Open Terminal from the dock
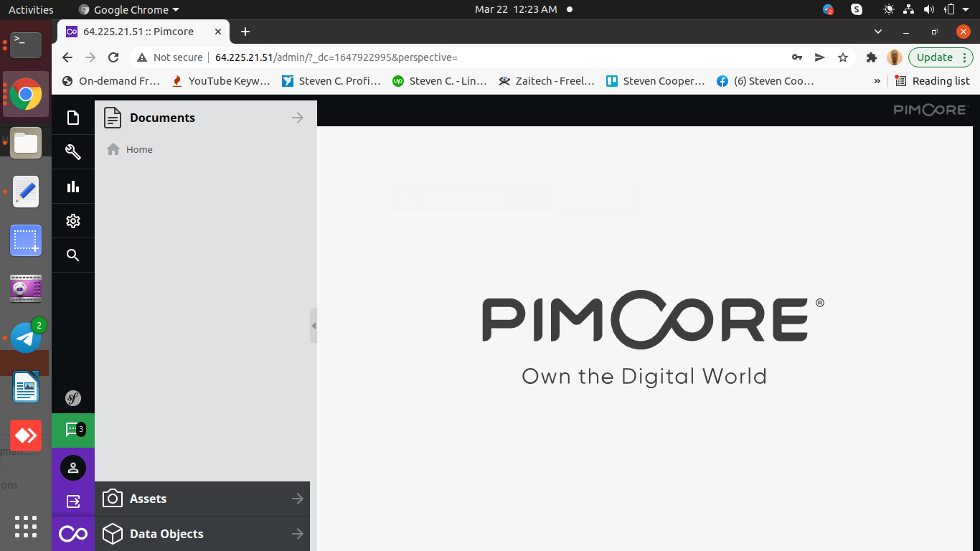 (x=26, y=44)
